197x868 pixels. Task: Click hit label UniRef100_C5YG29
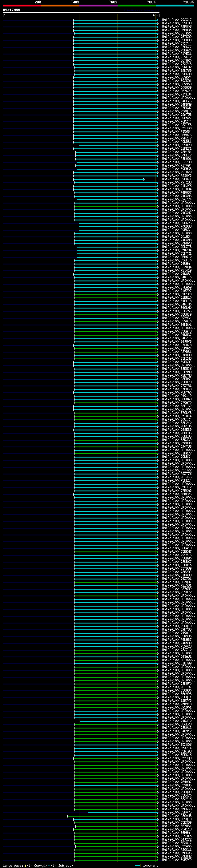[x=177, y=91]
